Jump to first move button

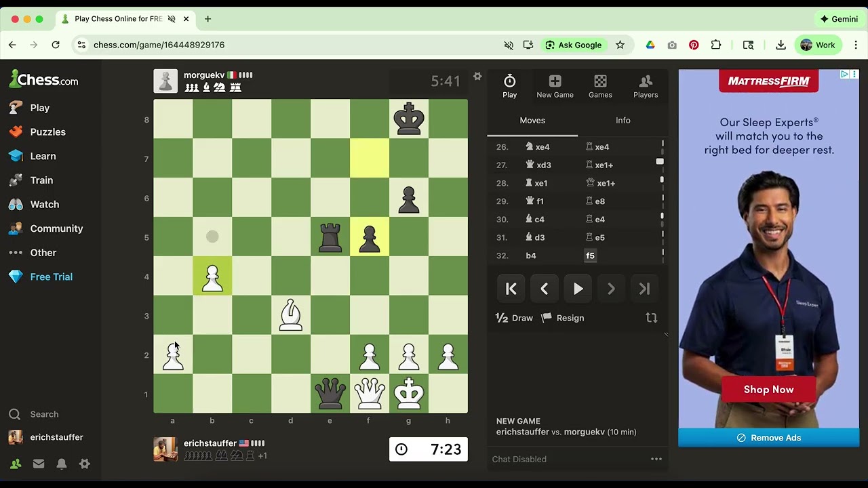pos(511,289)
